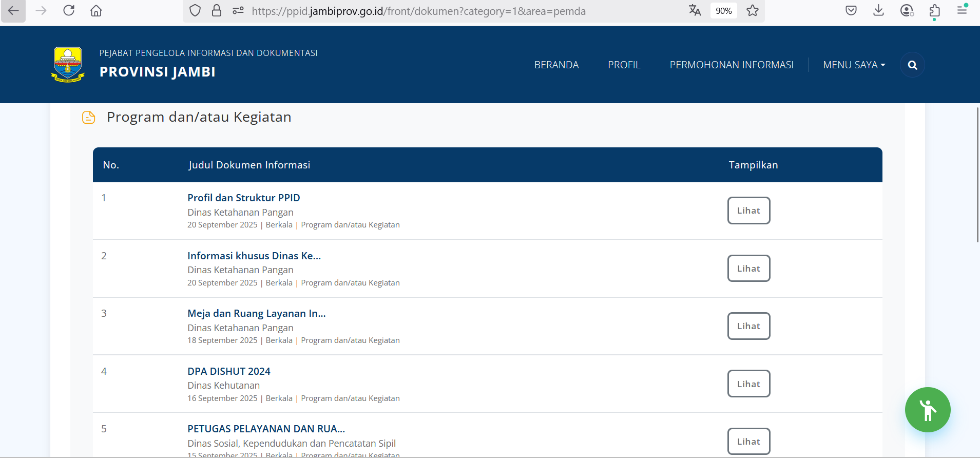Go to the BERANDA menu item
Viewport: 980px width, 458px height.
(556, 65)
